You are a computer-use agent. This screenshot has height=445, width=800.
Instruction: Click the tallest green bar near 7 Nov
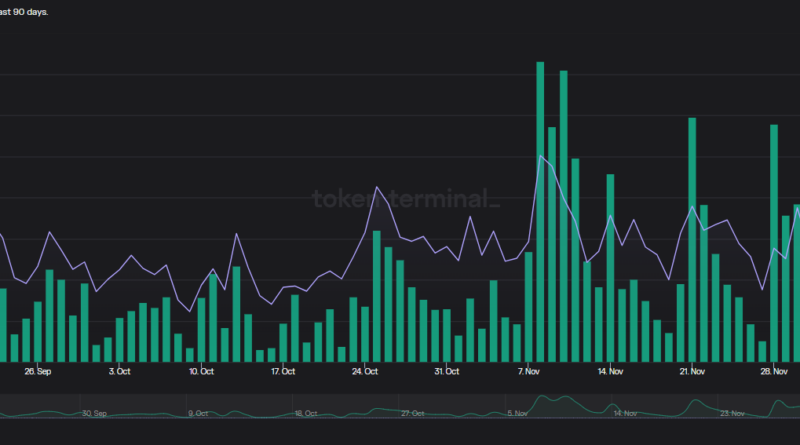click(540, 211)
